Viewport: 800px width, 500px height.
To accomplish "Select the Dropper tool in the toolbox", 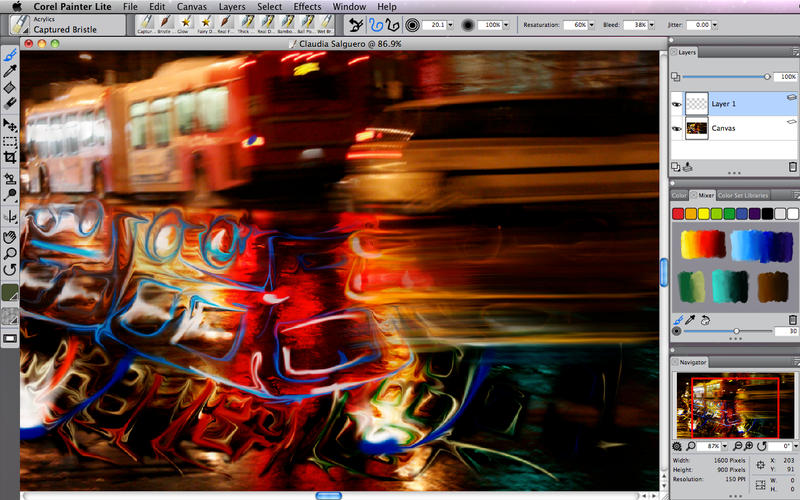I will point(10,71).
